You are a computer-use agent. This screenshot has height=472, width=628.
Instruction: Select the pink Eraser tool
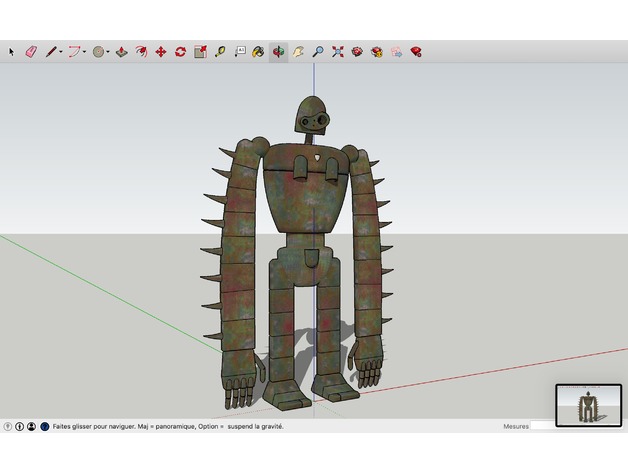coord(31,52)
